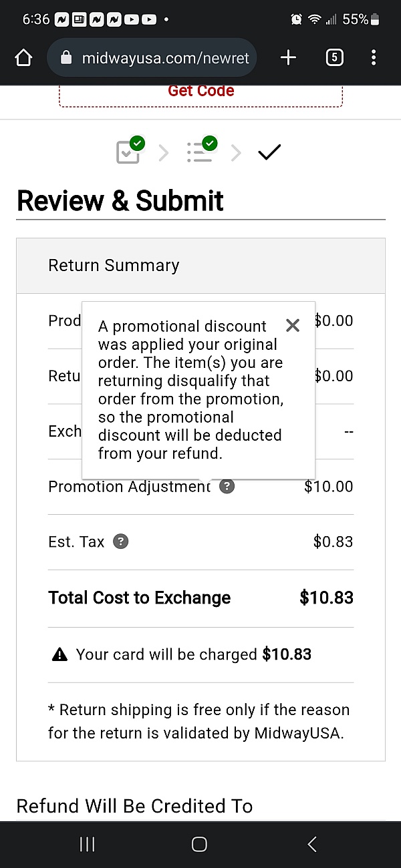
Task: Tap the Android back navigation button
Action: [x=312, y=845]
